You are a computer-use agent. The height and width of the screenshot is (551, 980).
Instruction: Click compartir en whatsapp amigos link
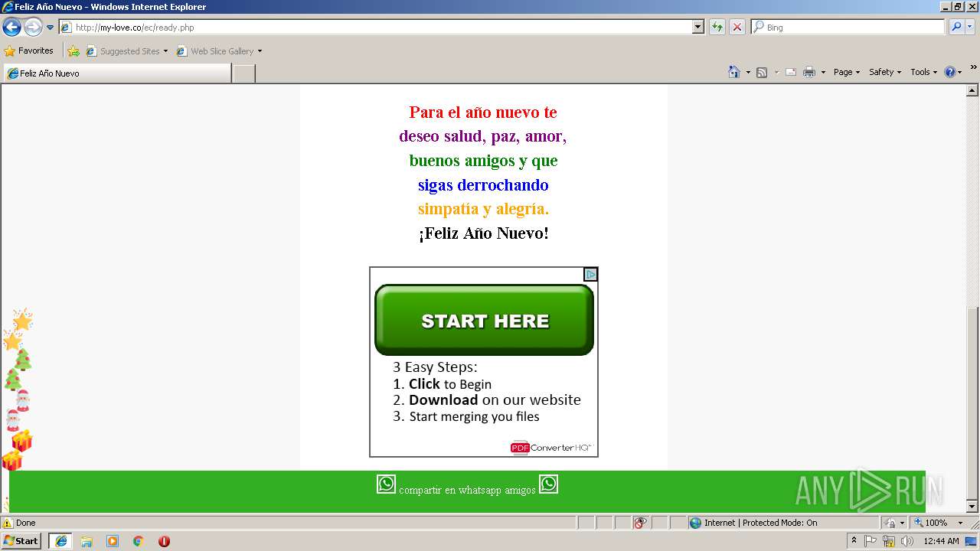[x=467, y=490]
